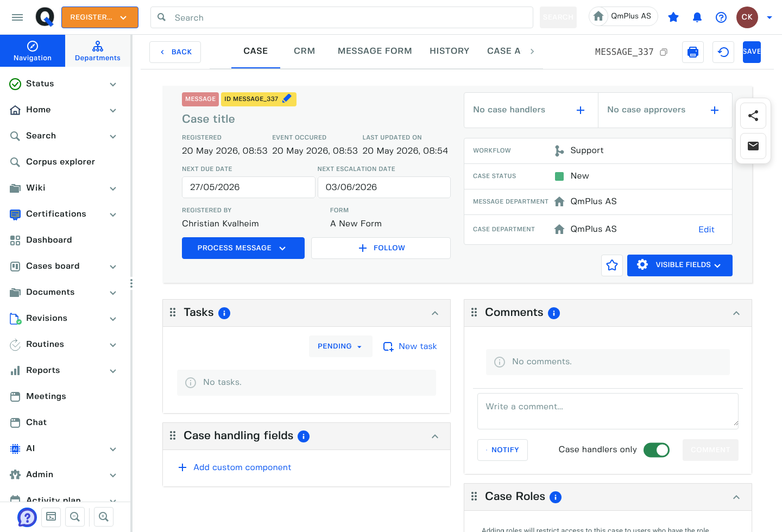Screen dimensions: 782x532
Task: Switch to the CRM tab
Action: point(305,52)
